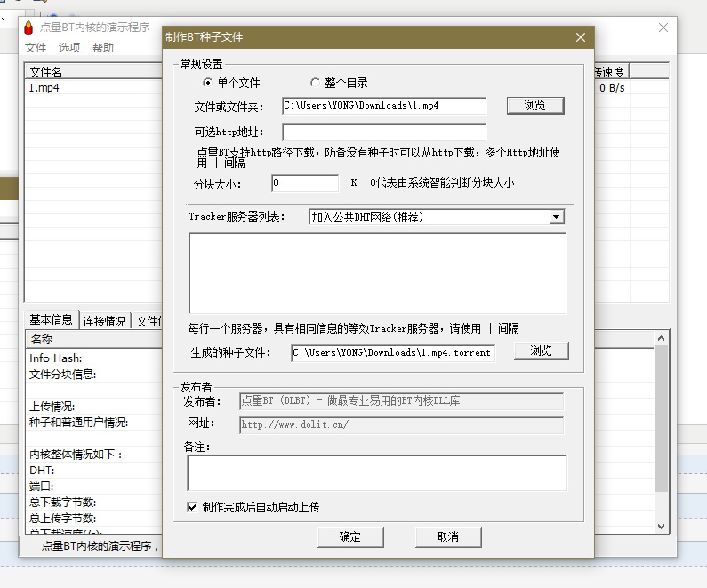Click the 文件分块信息: row
The image size is (707, 588).
tap(93, 375)
